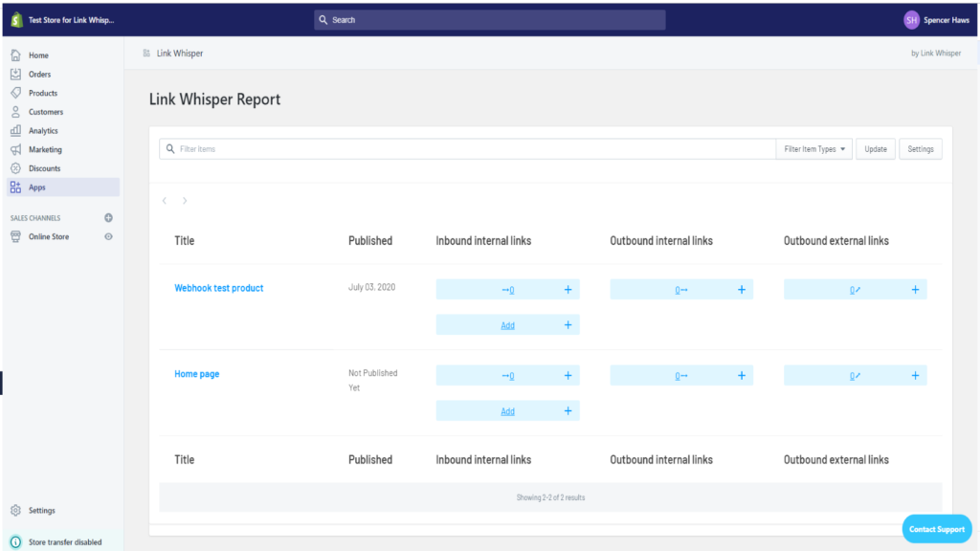Click the Apps grid icon

pyautogui.click(x=15, y=187)
